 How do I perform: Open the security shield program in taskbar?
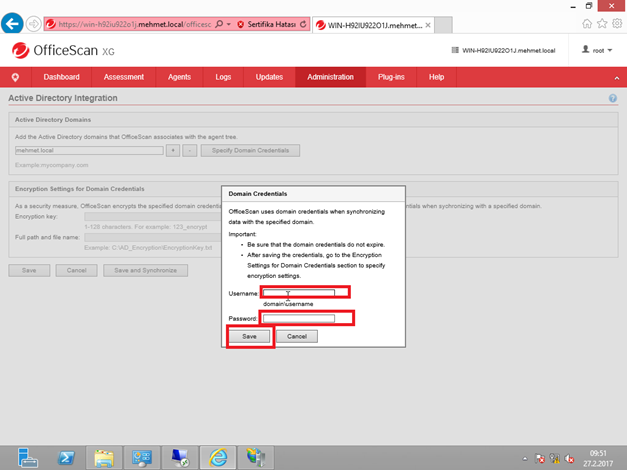(256, 458)
